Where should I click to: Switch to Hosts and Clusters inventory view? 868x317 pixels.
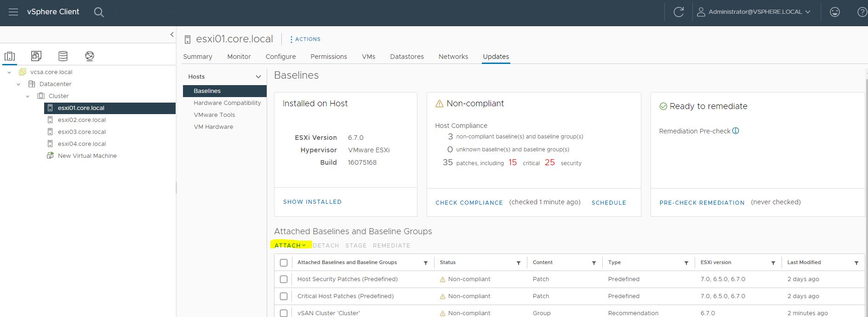[x=10, y=56]
